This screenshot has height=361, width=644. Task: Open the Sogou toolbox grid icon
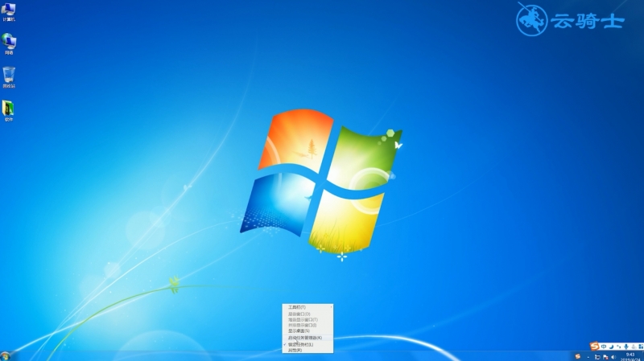pos(641,347)
